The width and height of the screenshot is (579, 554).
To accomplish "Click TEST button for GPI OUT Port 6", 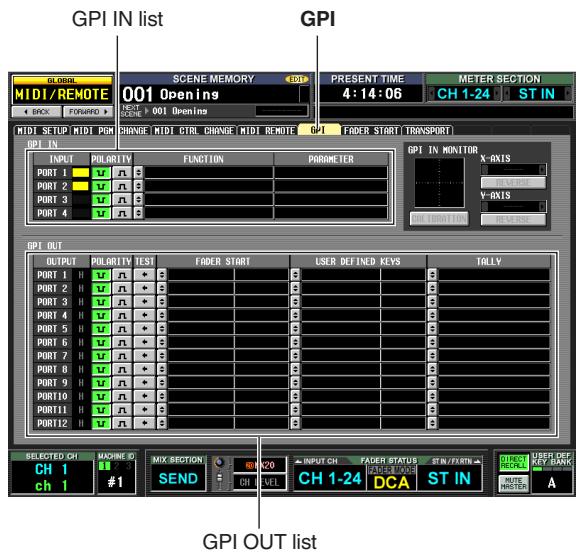I will coord(144,342).
